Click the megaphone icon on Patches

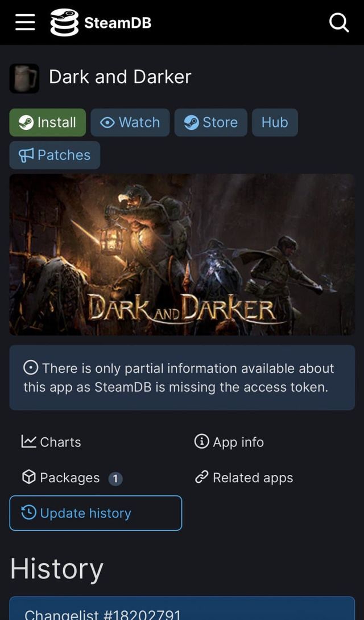click(x=27, y=155)
